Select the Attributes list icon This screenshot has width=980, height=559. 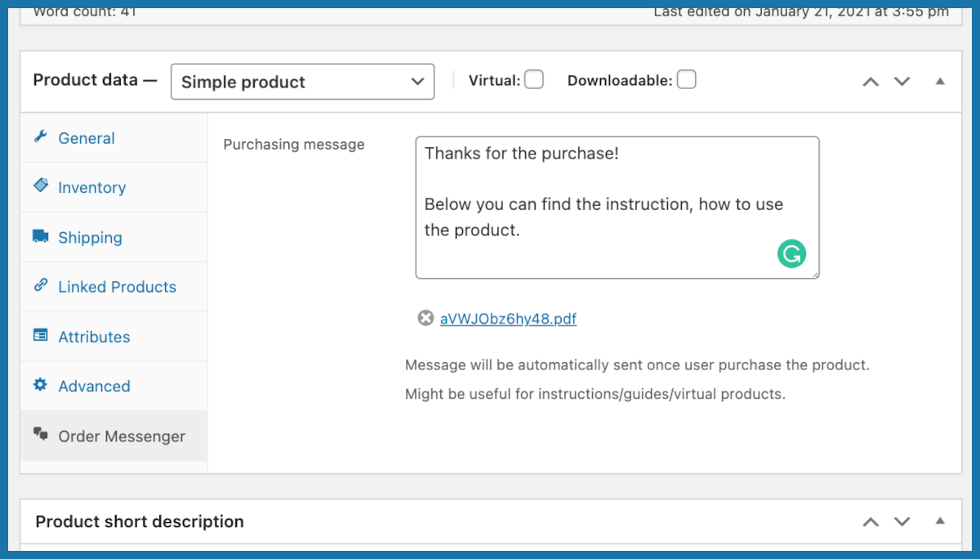point(42,336)
